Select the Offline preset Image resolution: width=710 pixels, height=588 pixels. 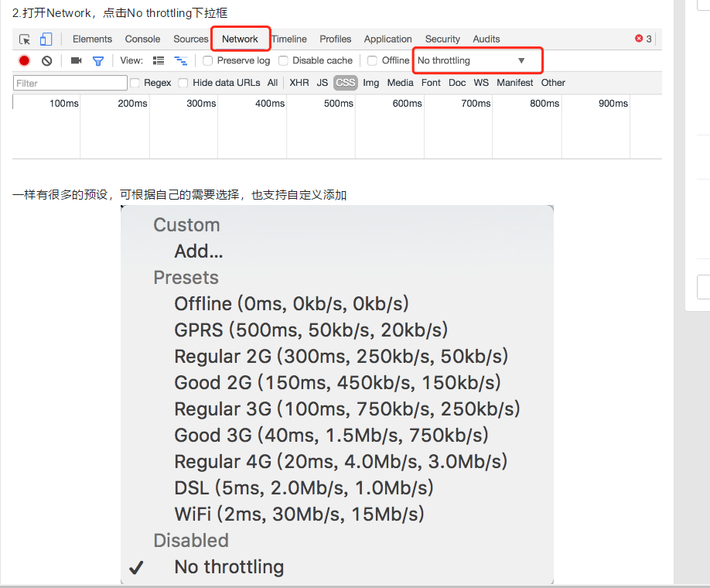(292, 303)
